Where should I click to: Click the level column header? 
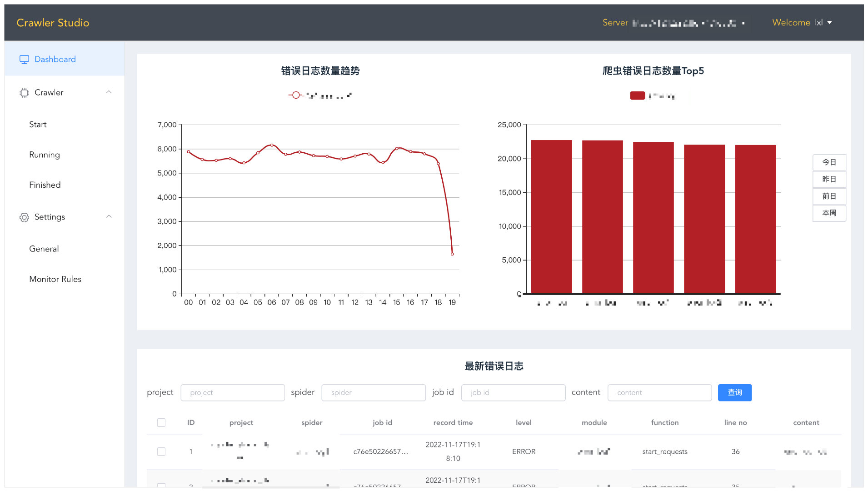524,423
